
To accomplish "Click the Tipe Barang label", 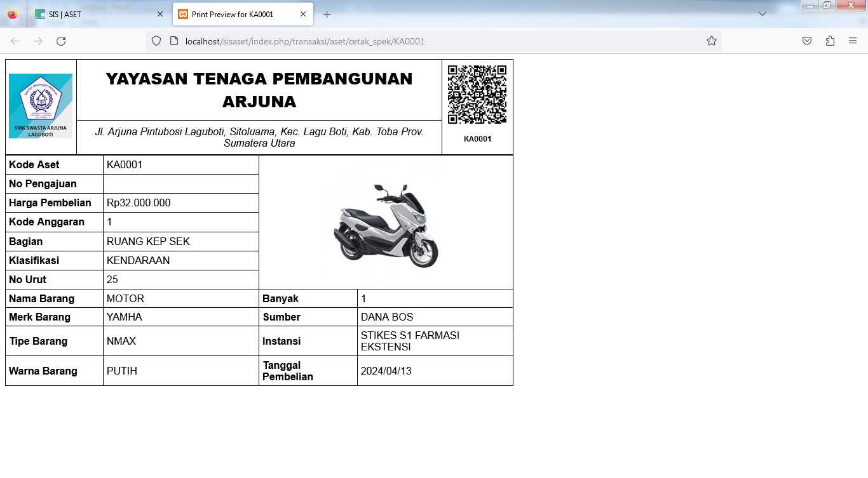I will tap(39, 342).
